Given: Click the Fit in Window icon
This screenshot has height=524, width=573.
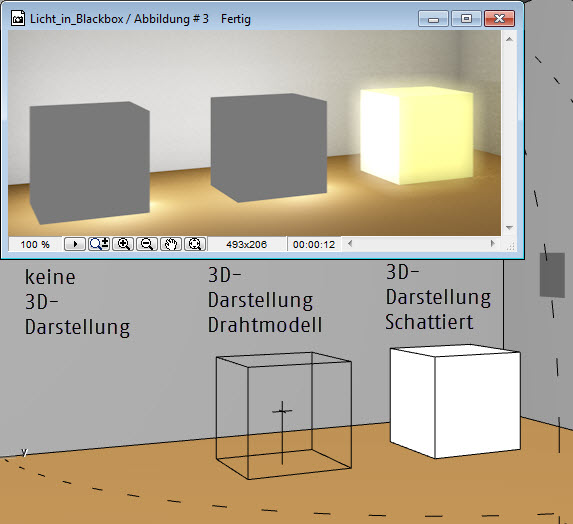Looking at the screenshot, I should pyautogui.click(x=195, y=244).
